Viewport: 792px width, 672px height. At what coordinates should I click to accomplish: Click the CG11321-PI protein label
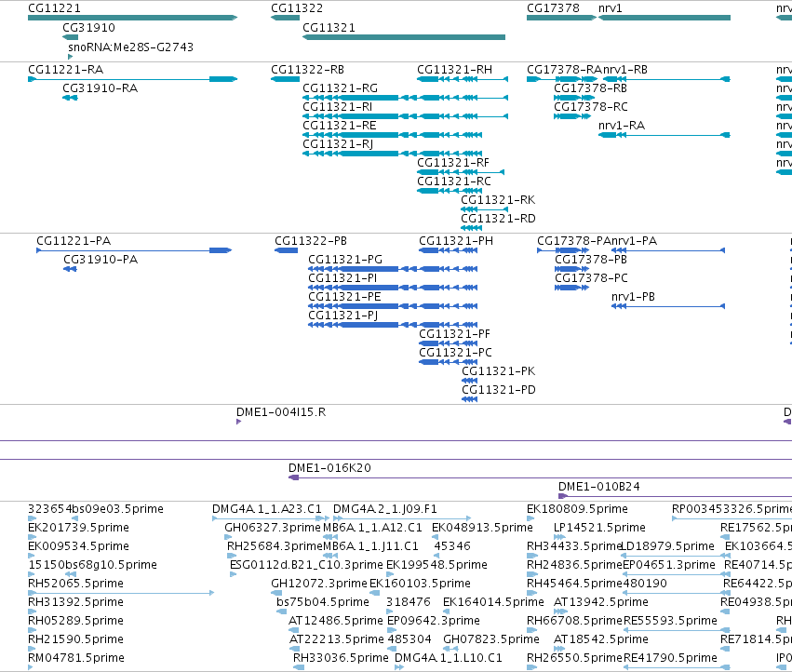[342, 278]
